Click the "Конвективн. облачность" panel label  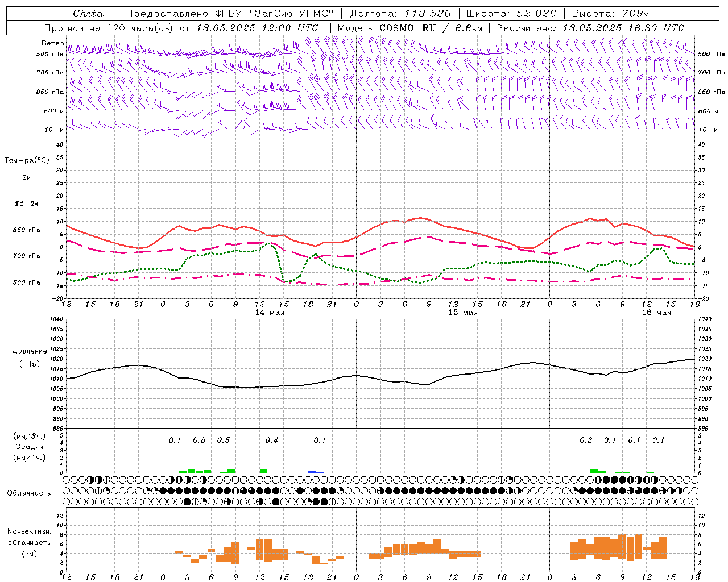coord(29,537)
